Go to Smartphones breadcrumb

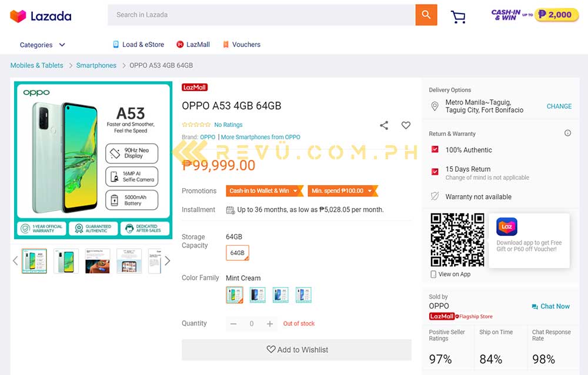[96, 65]
